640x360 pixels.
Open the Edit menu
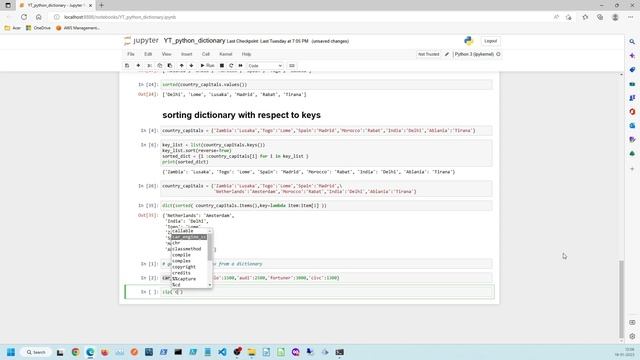(148, 54)
